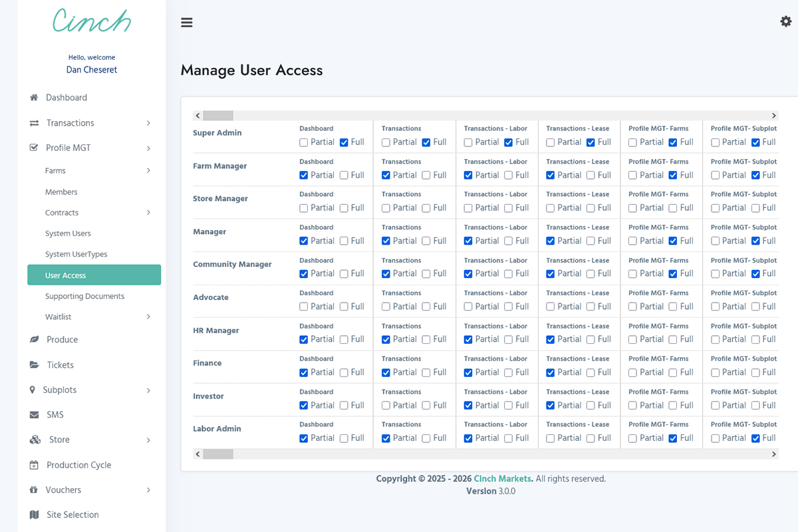Open the System Users page
Viewport: 798px width, 532px height.
[x=67, y=233]
